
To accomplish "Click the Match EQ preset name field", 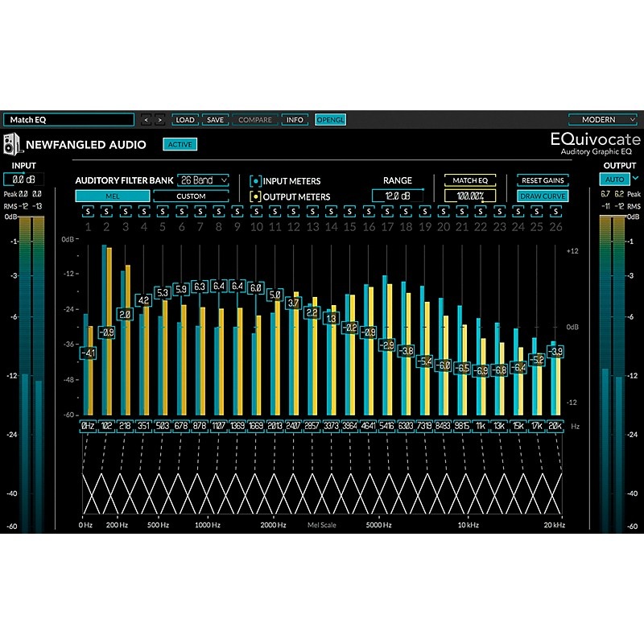I will (x=68, y=120).
